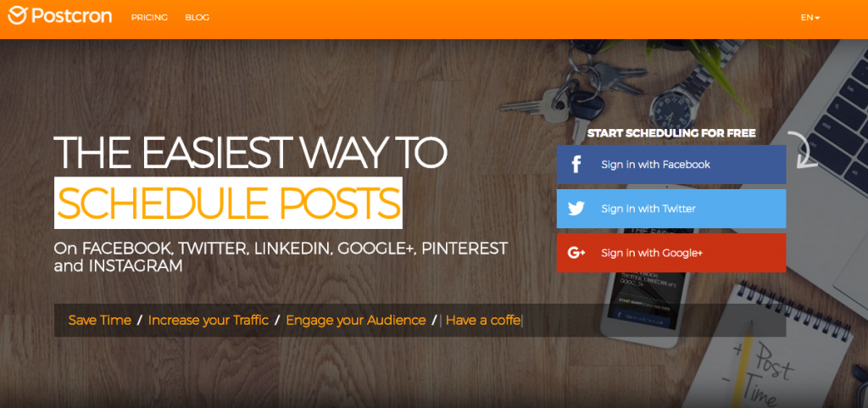Click the Postcron clock-check logo icon
Viewport: 868px width, 408px height.
17,15
